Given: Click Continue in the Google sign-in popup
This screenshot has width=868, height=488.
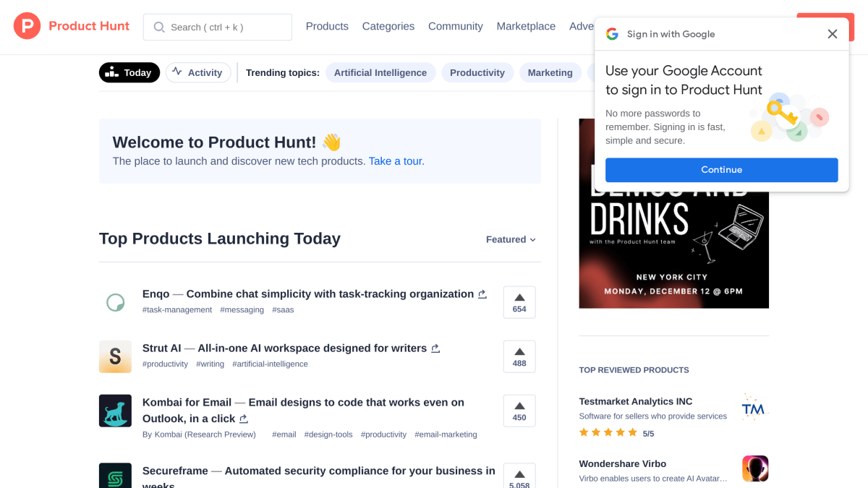Looking at the screenshot, I should (722, 170).
